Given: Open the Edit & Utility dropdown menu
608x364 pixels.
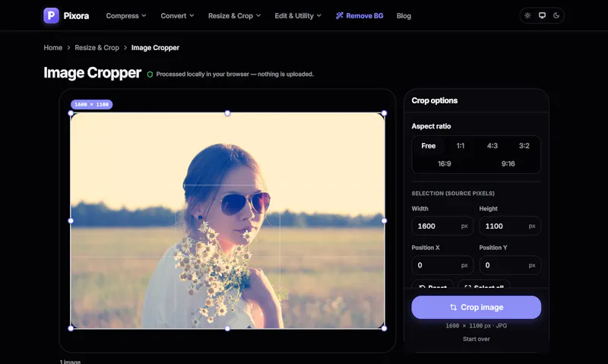Looking at the screenshot, I should (298, 16).
